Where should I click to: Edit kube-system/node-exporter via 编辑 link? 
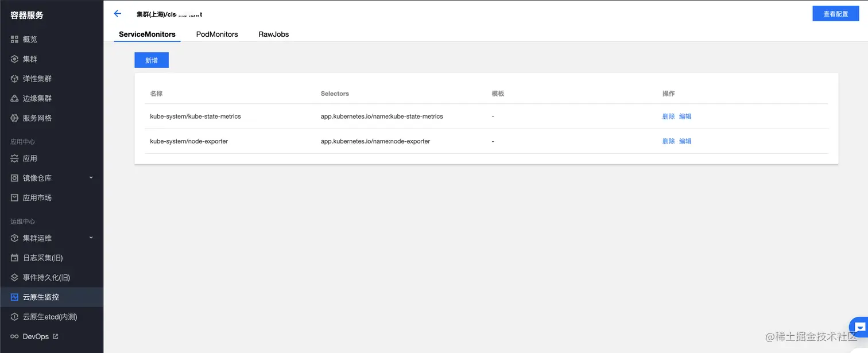685,141
